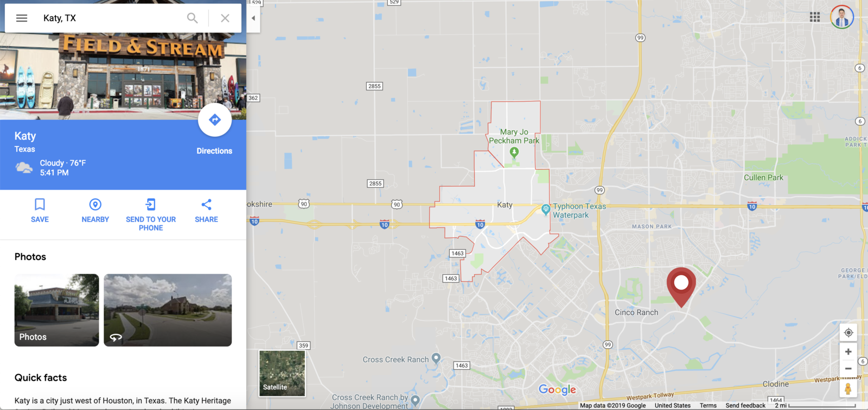This screenshot has width=868, height=410.
Task: Open the Google account profile
Action: 842,17
